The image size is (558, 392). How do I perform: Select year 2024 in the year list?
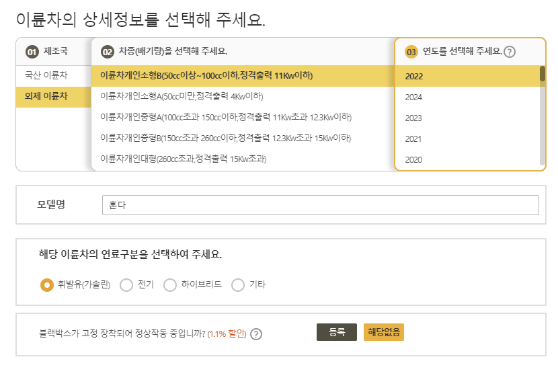(468, 97)
